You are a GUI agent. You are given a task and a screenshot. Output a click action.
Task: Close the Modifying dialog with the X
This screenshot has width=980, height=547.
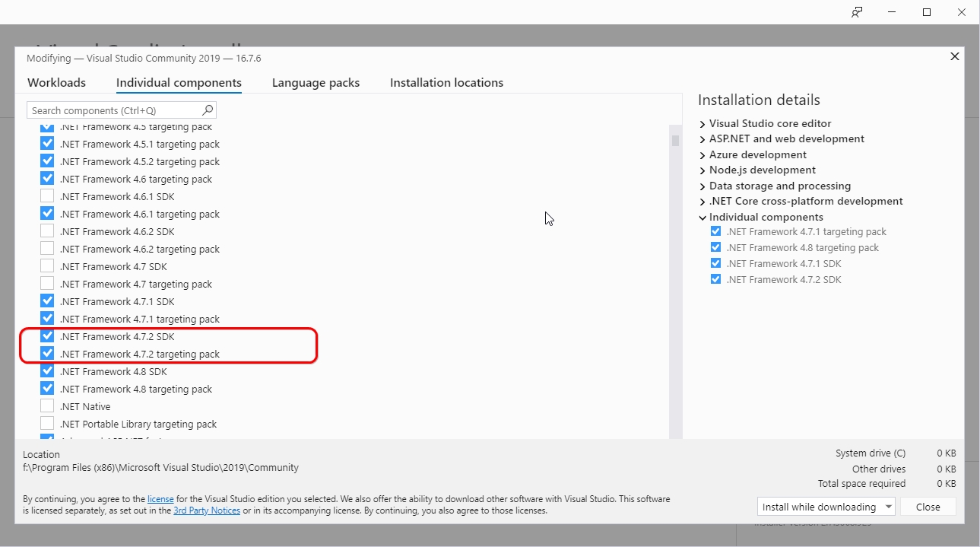pos(955,56)
